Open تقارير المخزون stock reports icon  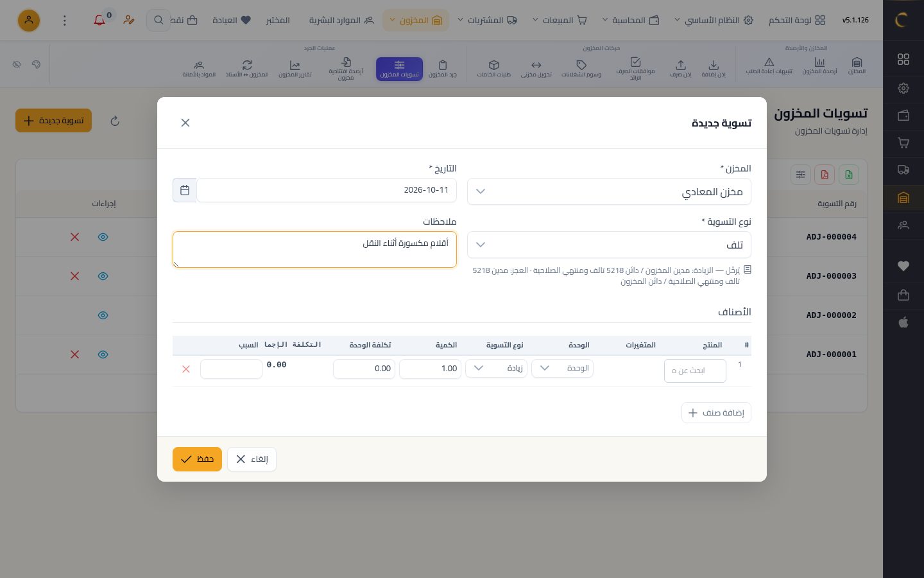pos(295,68)
